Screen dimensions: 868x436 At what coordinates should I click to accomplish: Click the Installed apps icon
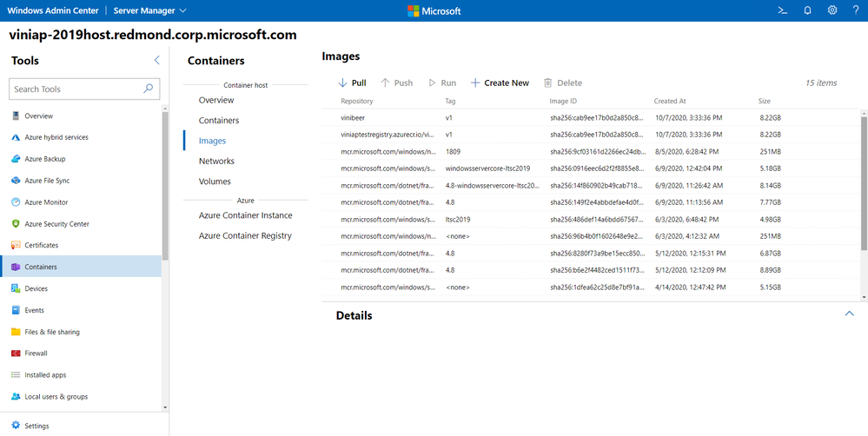tap(16, 374)
